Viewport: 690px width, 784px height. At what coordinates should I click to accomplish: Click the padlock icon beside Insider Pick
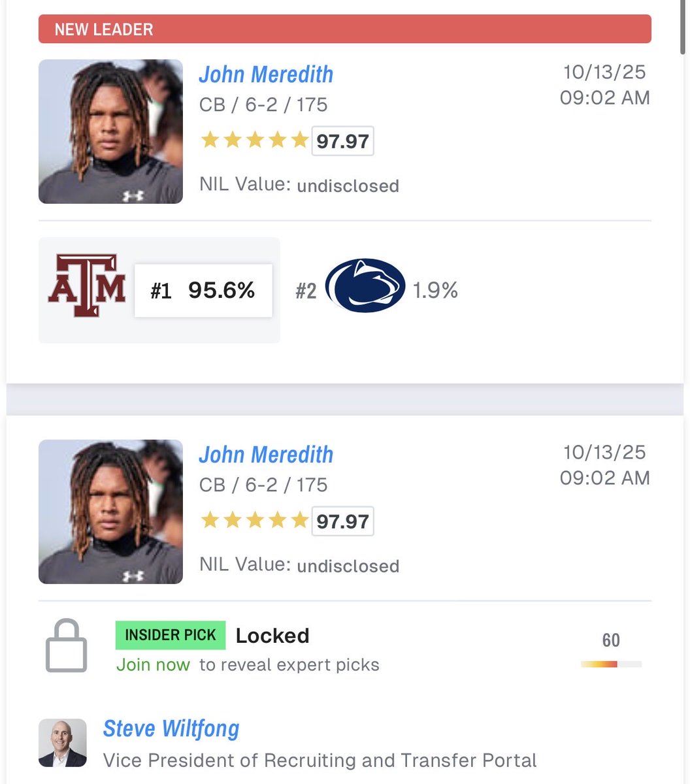[x=66, y=646]
